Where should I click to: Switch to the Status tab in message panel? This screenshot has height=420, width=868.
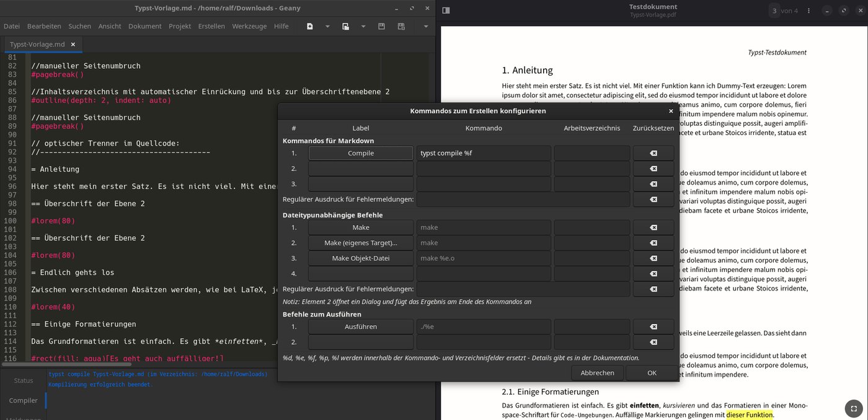point(24,380)
